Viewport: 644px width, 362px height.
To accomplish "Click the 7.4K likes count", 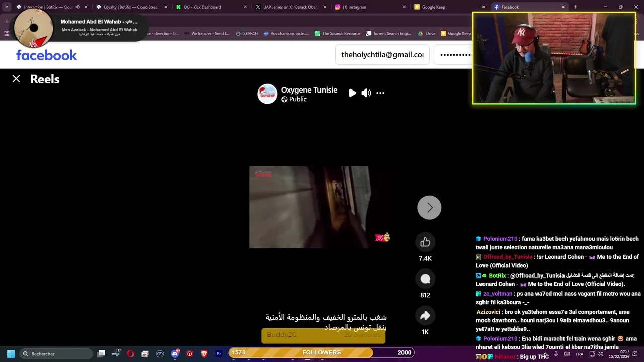I will 425,258.
